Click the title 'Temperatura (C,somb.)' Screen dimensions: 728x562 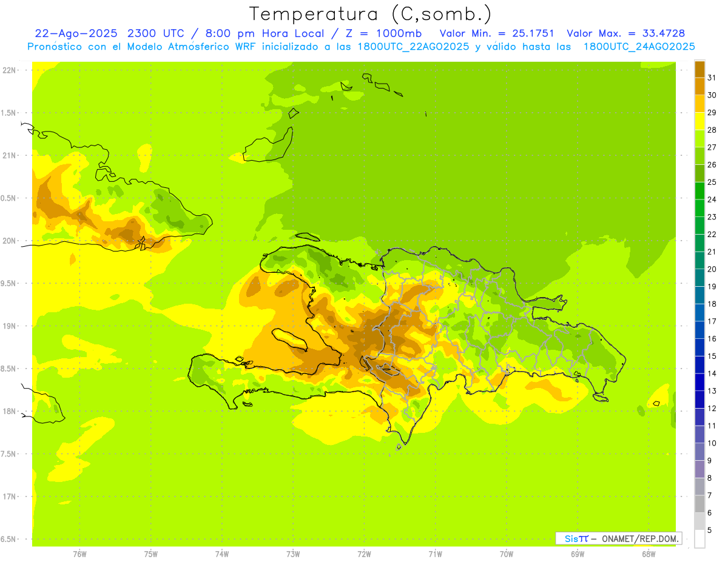[x=371, y=15]
